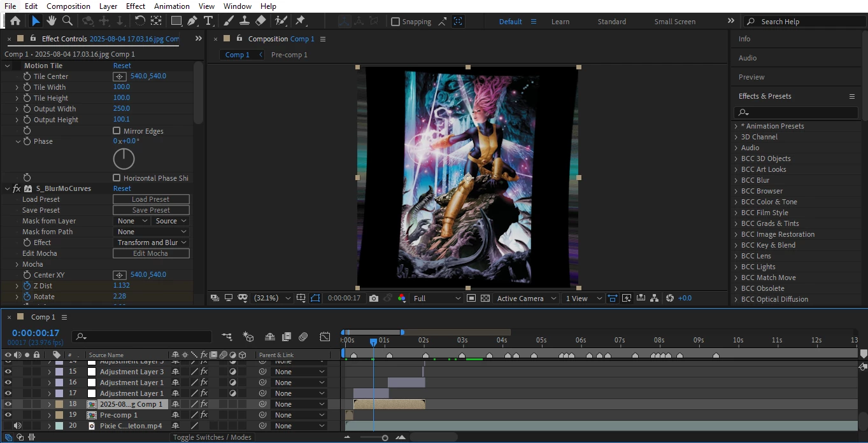Click the timeline layer search field

[x=142, y=337]
